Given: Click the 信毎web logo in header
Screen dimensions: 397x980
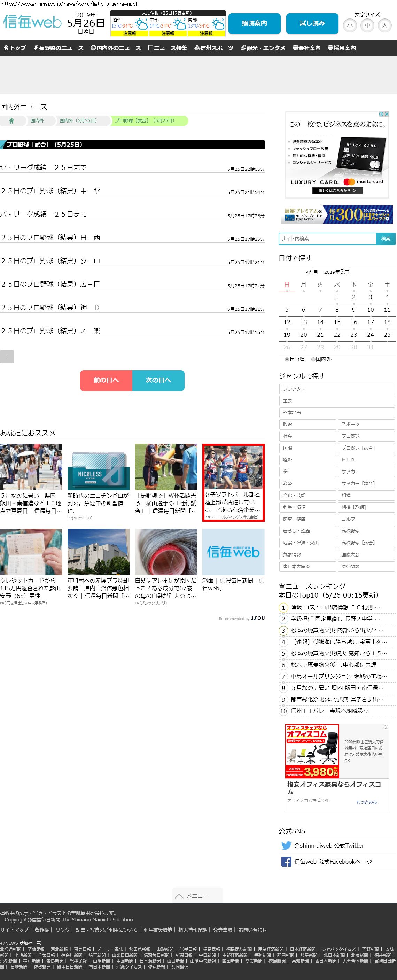Looking at the screenshot, I should point(32,22).
